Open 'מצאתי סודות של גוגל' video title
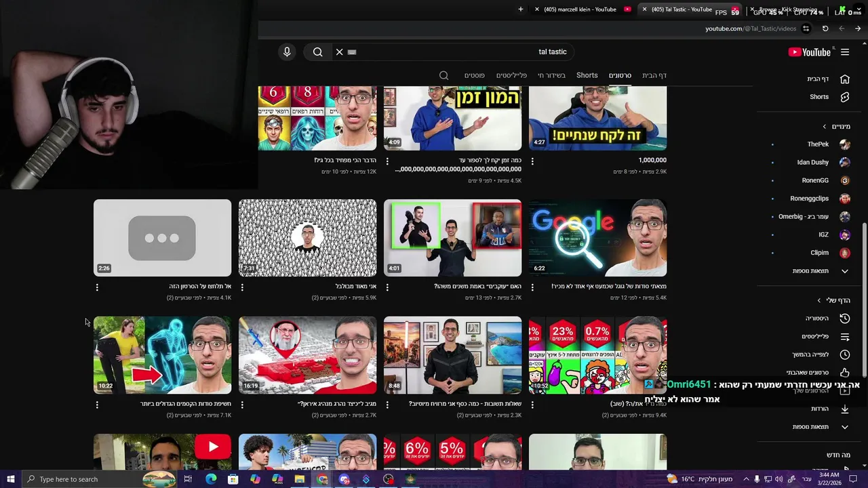This screenshot has height=488, width=868. pos(609,286)
